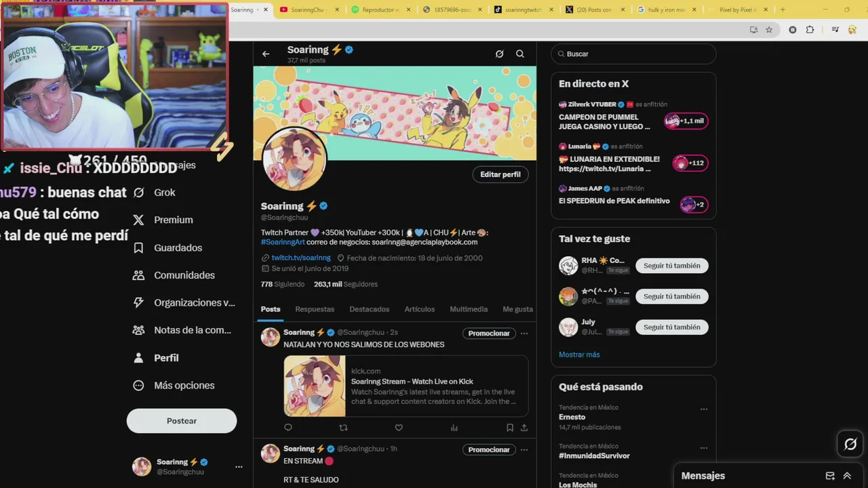Open more options on the EN STREAM post

tap(524, 450)
